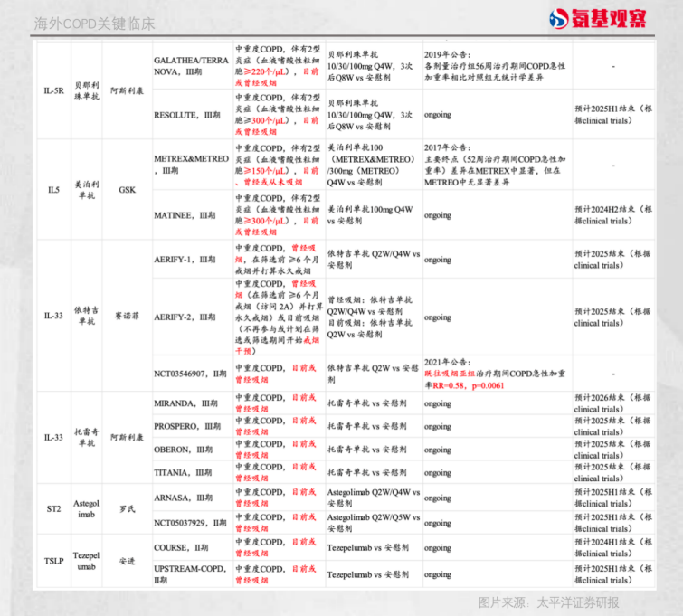The image size is (683, 616).
Task: Select the METREX&METREO trial name cell
Action: [x=191, y=164]
